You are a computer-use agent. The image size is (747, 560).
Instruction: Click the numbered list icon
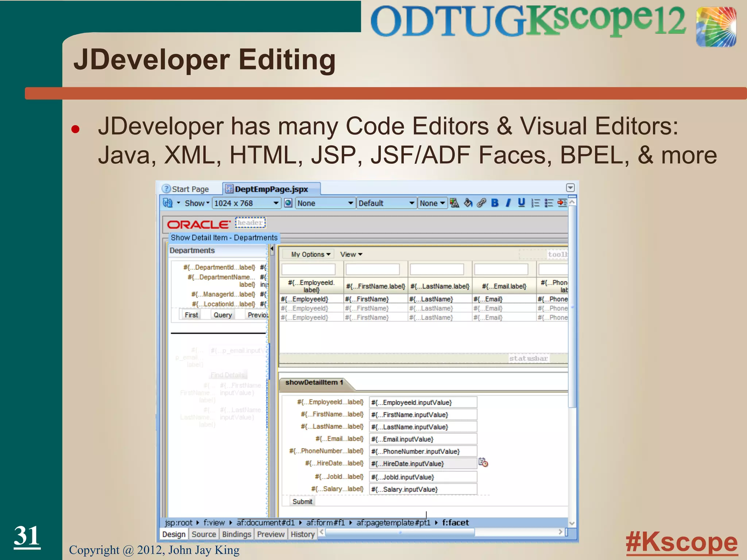[x=535, y=203]
